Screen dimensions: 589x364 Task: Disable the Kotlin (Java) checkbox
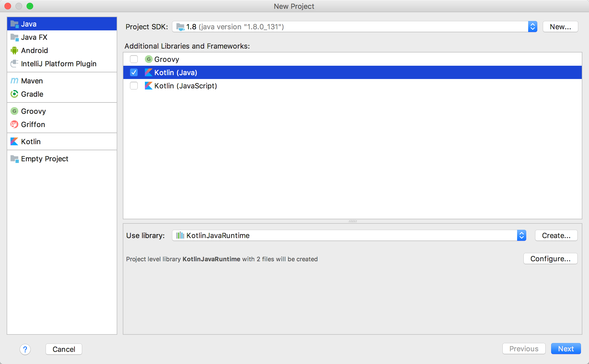(x=133, y=72)
